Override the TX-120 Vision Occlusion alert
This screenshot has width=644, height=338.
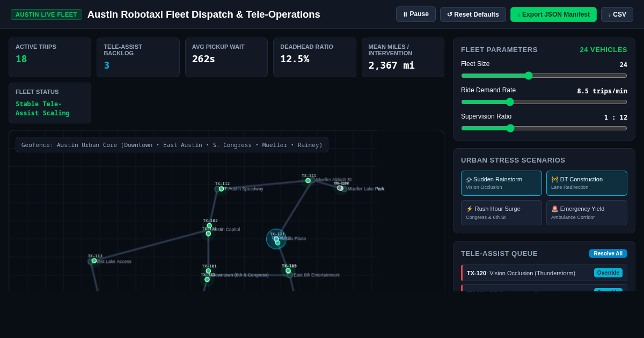point(608,273)
